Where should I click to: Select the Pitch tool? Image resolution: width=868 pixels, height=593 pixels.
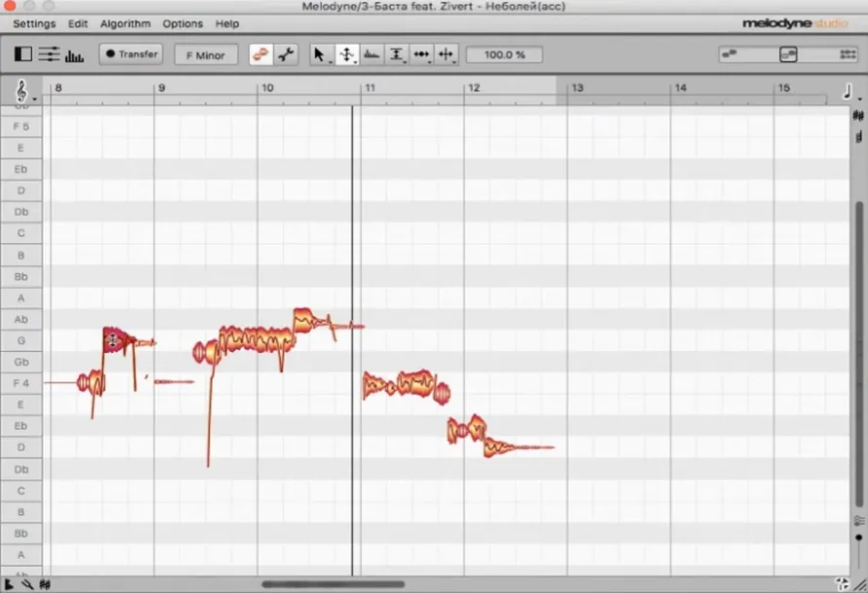click(346, 55)
